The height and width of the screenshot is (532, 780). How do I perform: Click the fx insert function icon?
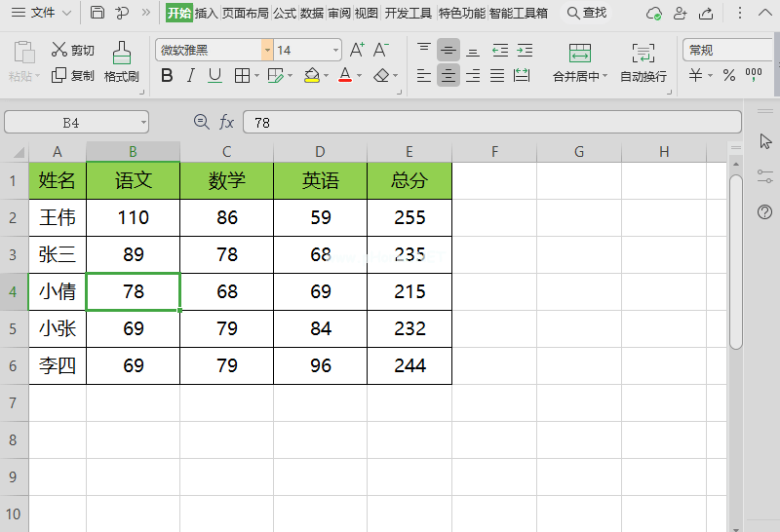coord(227,122)
